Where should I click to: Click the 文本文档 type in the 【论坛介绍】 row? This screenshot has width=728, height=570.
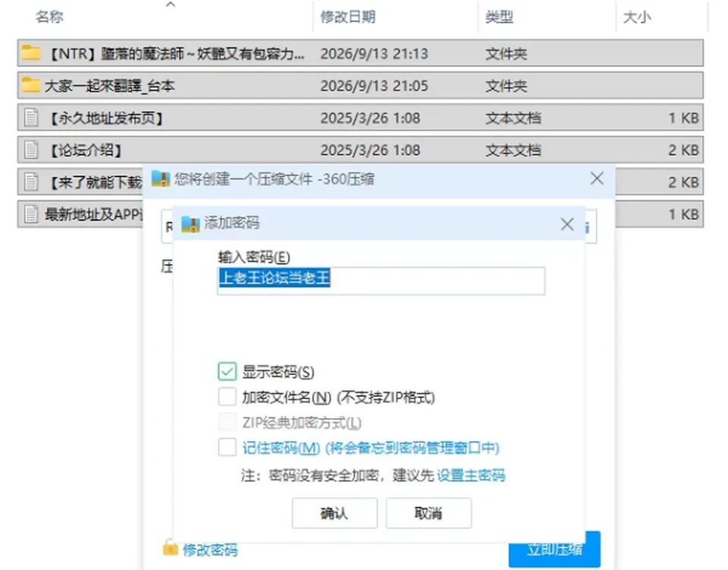513,150
